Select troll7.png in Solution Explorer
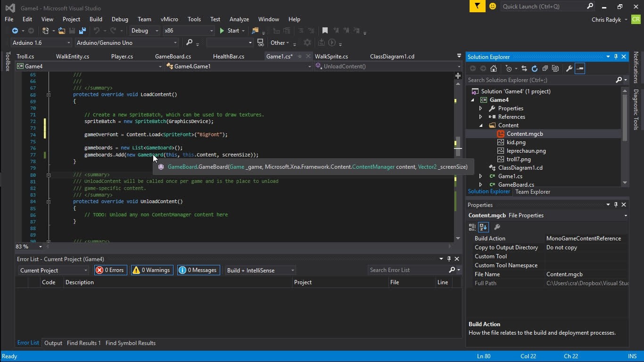Screen dimensions: 644x362 [x=519, y=159]
